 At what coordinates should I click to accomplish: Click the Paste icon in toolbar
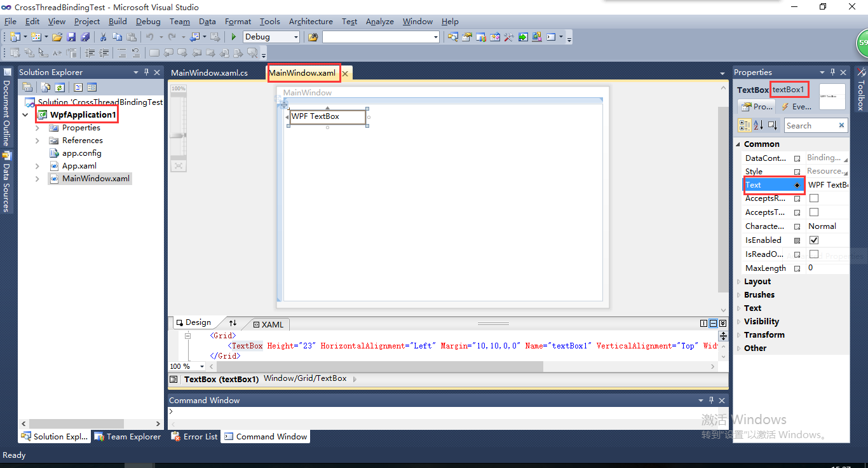pyautogui.click(x=132, y=37)
